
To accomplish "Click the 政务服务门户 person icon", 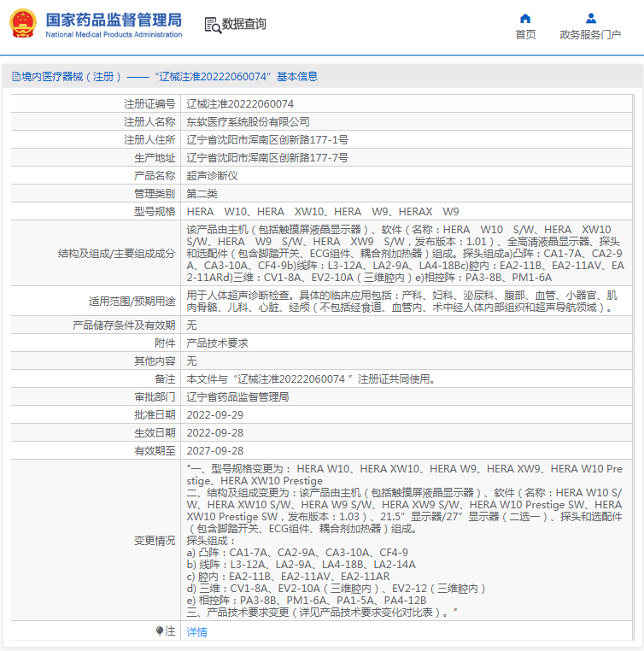I will tap(591, 18).
